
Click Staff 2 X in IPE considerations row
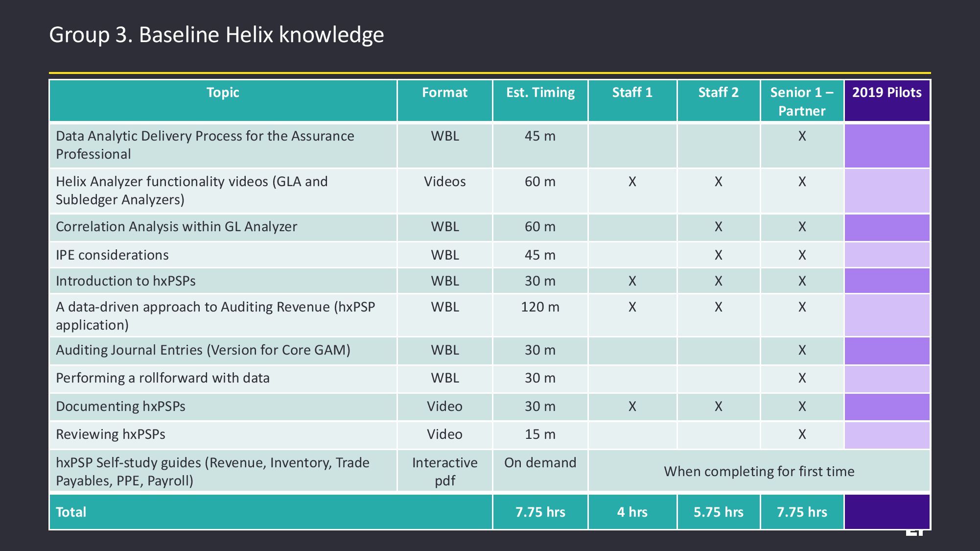718,255
